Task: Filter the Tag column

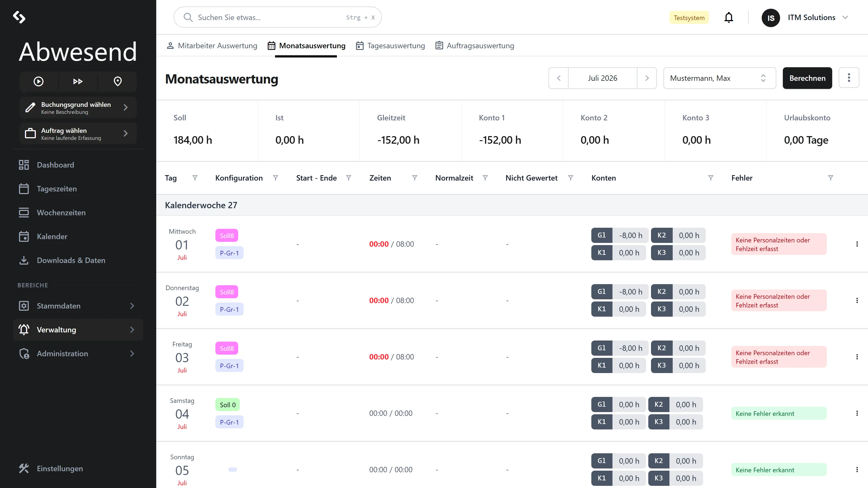Action: pos(195,178)
